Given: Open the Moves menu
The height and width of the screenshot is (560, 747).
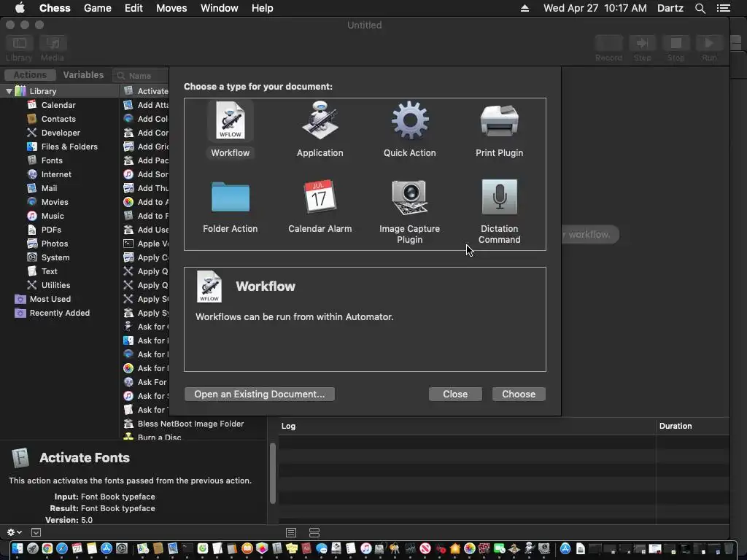Looking at the screenshot, I should click(x=171, y=8).
